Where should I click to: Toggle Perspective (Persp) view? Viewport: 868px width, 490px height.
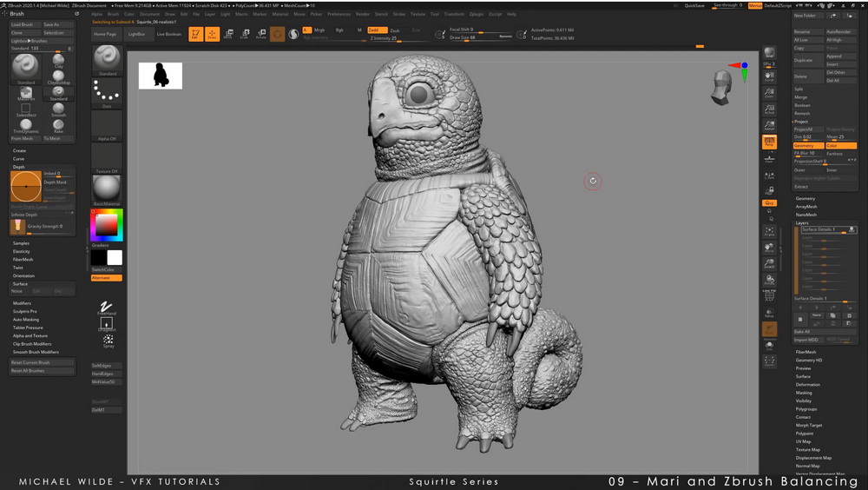(769, 142)
